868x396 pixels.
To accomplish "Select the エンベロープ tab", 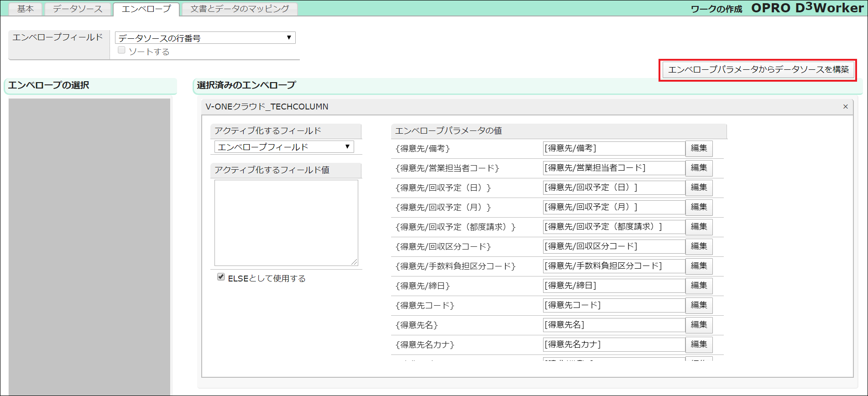I will coord(146,9).
